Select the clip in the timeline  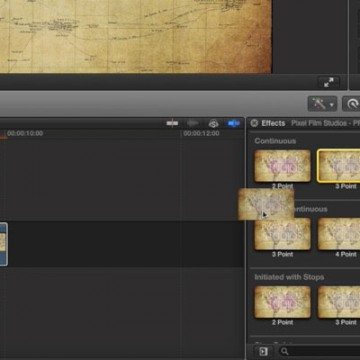tap(4, 244)
